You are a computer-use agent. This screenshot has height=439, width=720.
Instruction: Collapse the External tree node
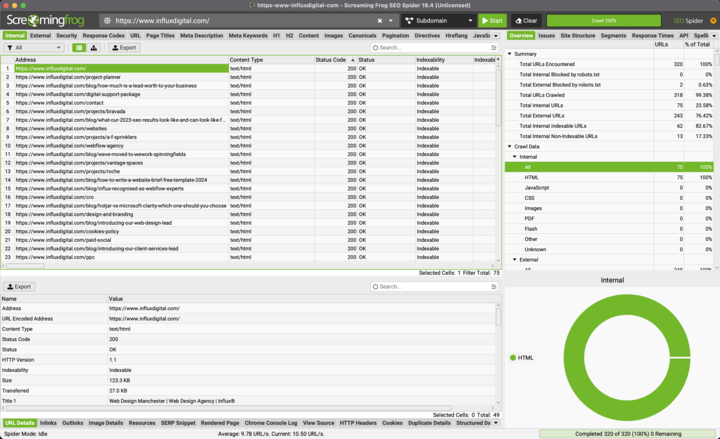coord(514,259)
